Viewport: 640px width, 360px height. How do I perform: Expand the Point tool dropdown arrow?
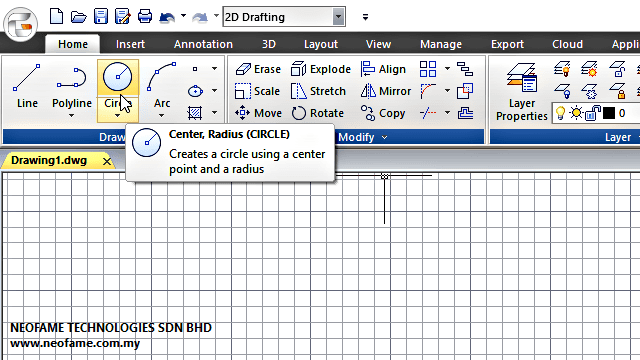point(214,69)
